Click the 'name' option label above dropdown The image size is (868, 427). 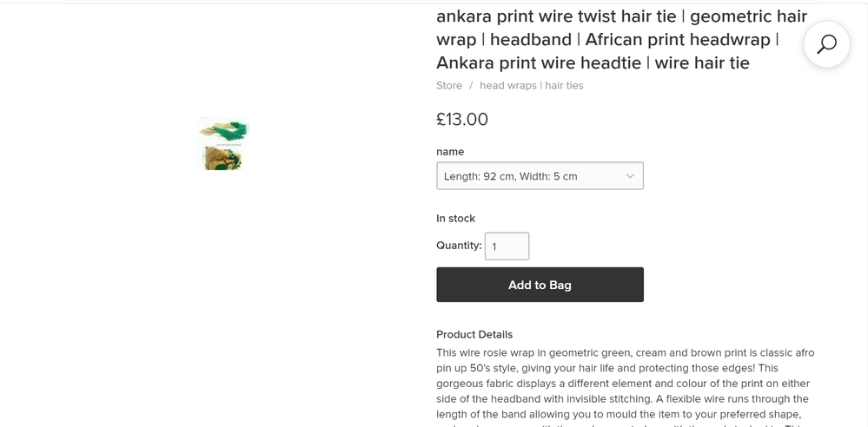pyautogui.click(x=450, y=152)
